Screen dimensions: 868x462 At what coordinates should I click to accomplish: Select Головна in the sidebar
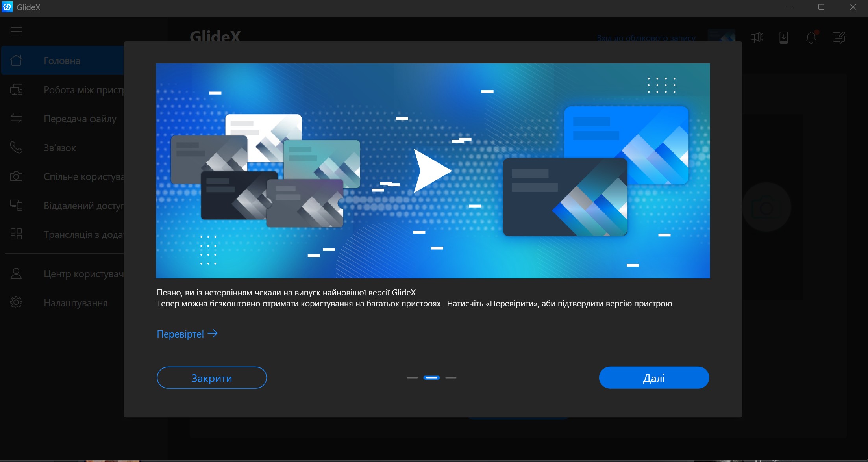63,61
